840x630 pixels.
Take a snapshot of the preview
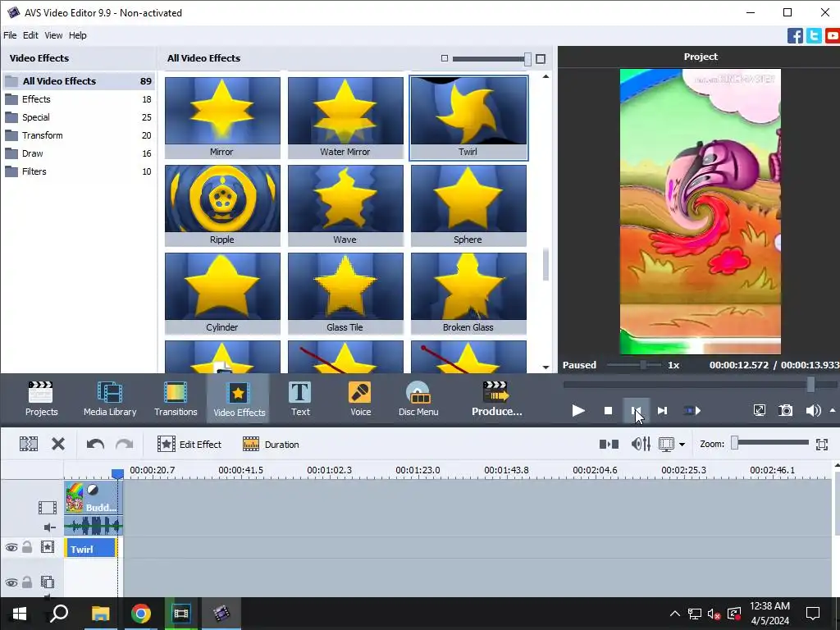[785, 411]
